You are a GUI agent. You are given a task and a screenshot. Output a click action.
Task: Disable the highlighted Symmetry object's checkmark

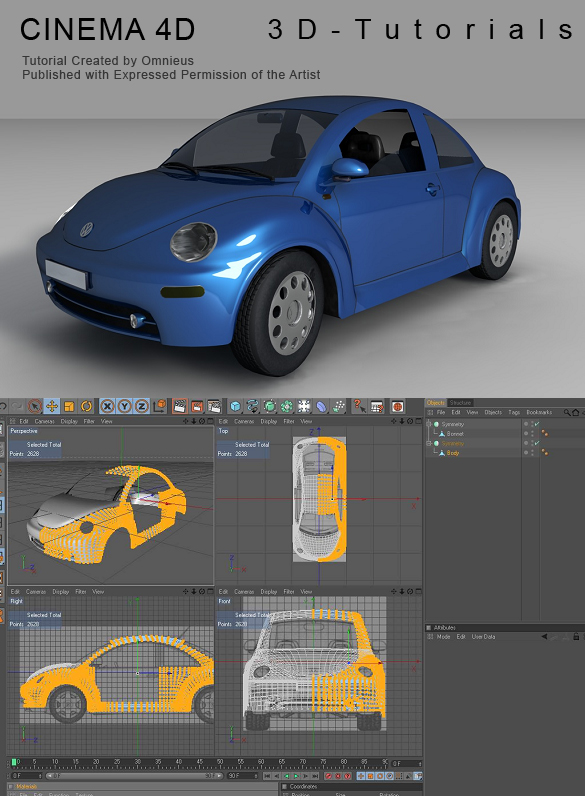click(537, 443)
